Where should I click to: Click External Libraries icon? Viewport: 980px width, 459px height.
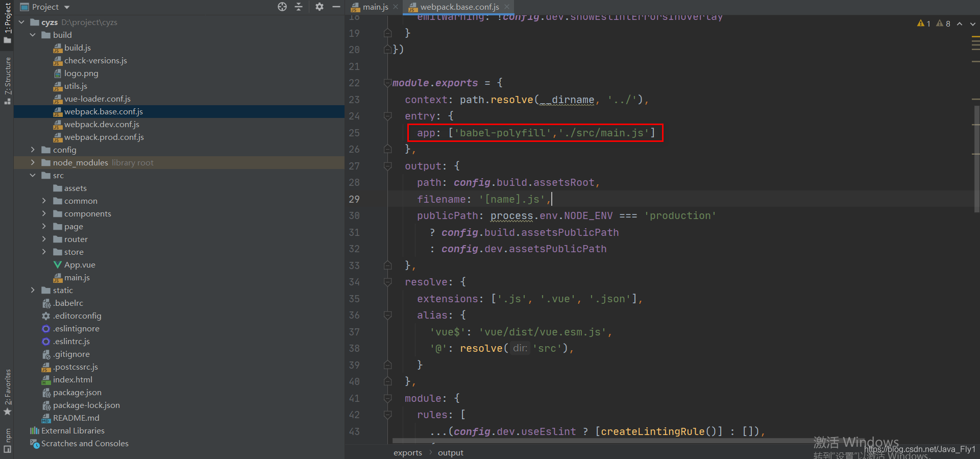35,430
